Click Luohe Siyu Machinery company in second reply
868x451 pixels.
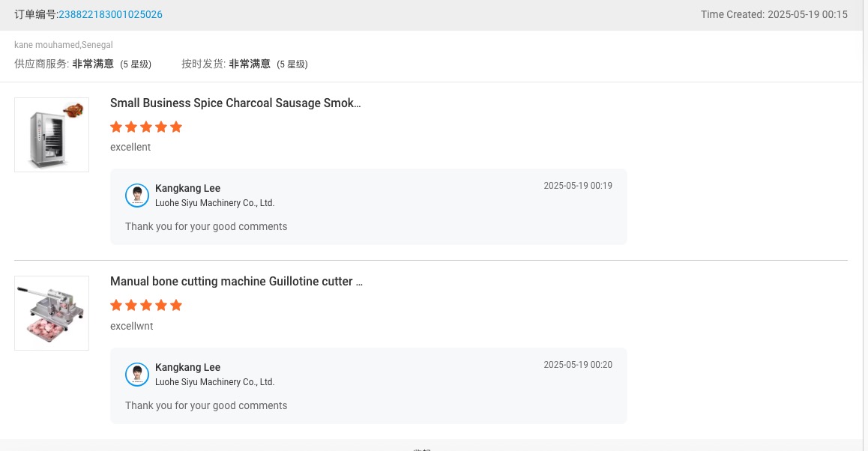point(214,382)
